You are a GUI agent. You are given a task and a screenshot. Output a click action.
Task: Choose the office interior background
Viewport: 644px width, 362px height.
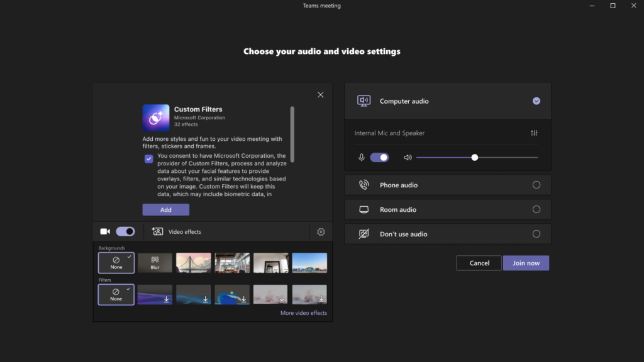coord(232,263)
